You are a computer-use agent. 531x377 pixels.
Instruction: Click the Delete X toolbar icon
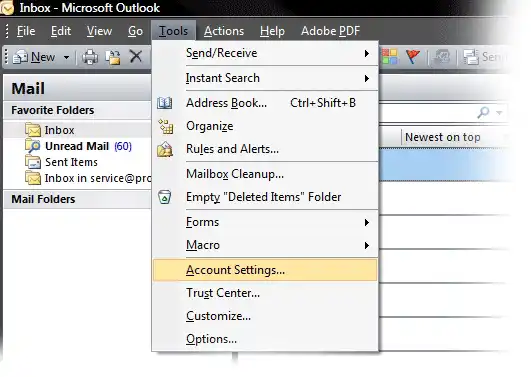[x=136, y=56]
